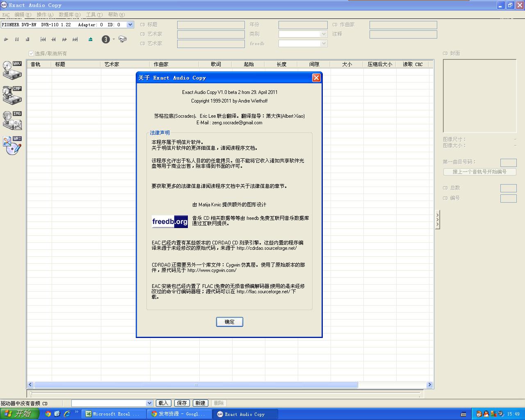Click the IMG copy image with CUE icon

(12, 120)
